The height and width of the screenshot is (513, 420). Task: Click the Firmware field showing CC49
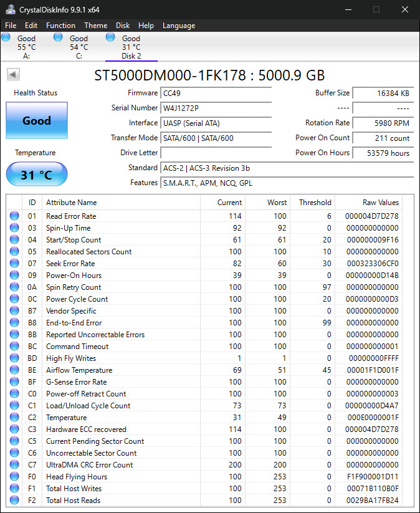point(216,93)
